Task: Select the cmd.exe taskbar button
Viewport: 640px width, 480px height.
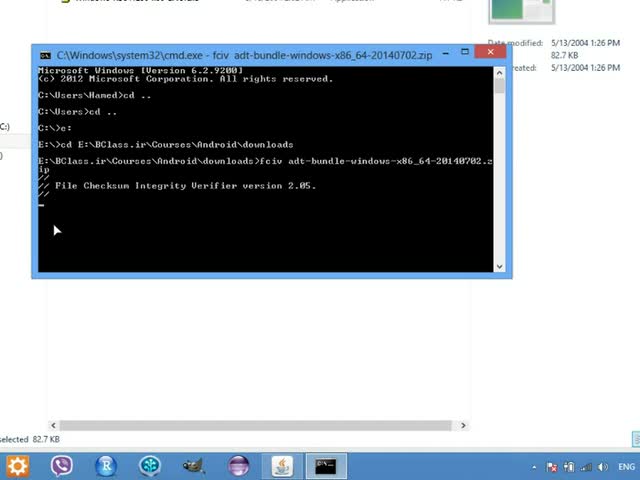Action: (326, 466)
